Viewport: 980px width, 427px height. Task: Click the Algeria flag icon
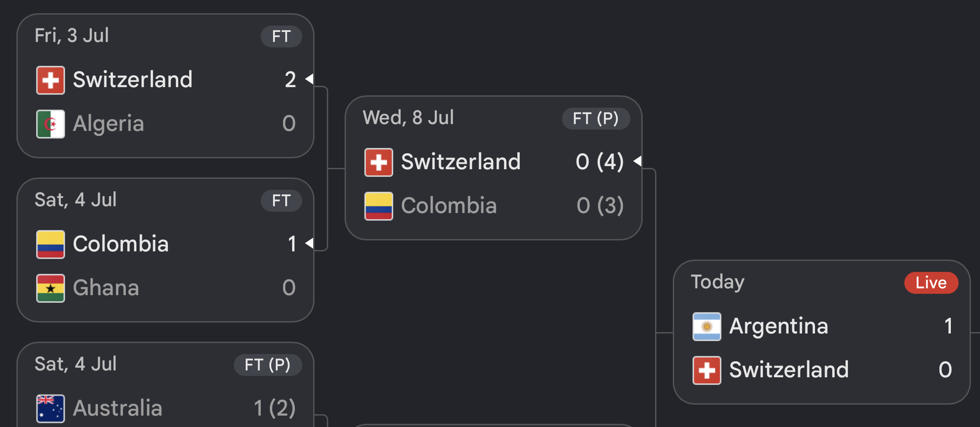pos(51,124)
